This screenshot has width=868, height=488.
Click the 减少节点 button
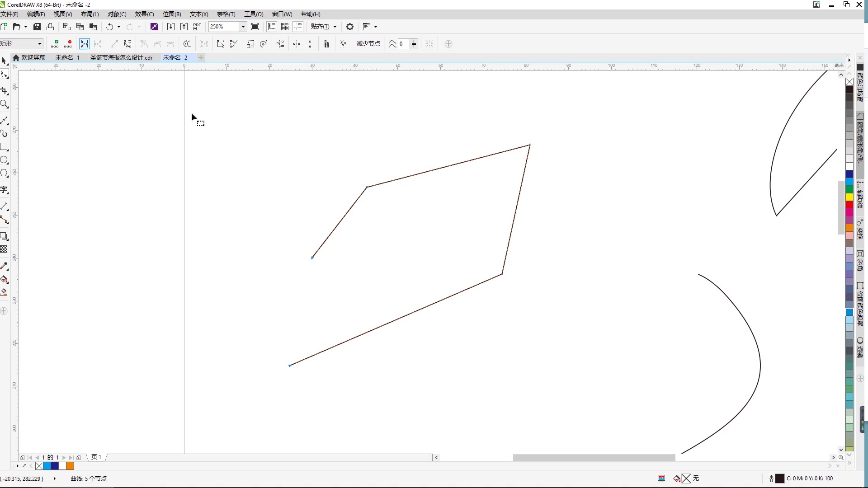click(x=368, y=44)
